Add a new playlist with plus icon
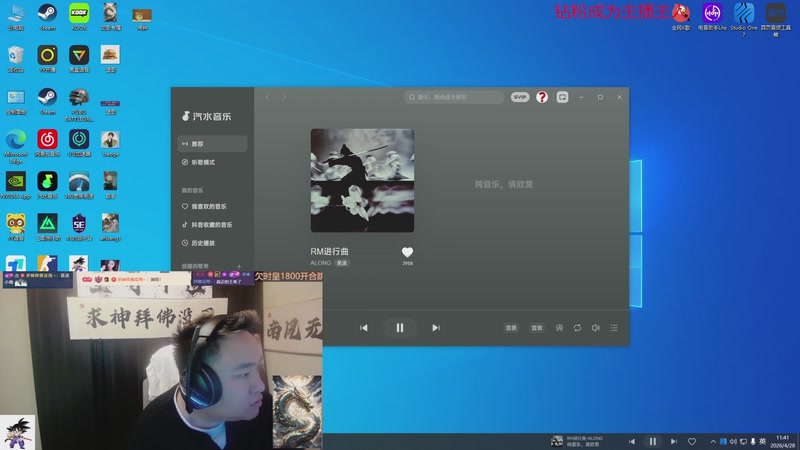Image resolution: width=800 pixels, height=450 pixels. (239, 266)
